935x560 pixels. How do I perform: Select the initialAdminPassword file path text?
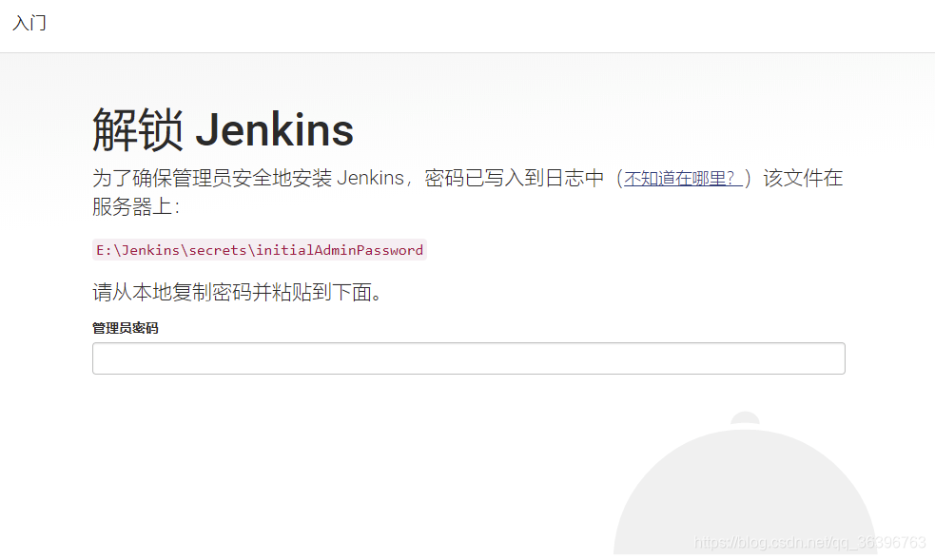[x=260, y=250]
